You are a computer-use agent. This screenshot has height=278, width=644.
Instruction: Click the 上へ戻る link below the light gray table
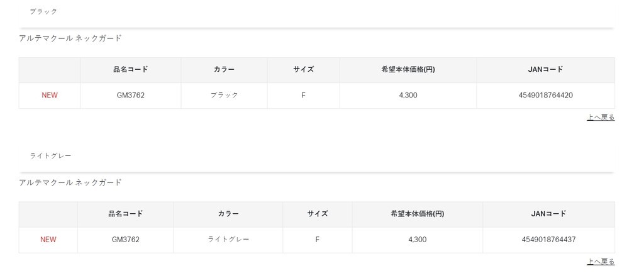(x=601, y=262)
